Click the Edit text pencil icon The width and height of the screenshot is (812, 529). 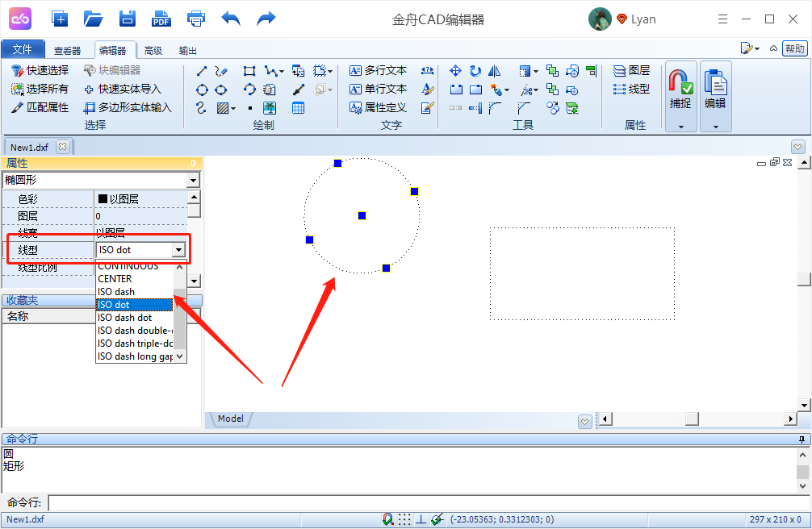click(x=427, y=108)
